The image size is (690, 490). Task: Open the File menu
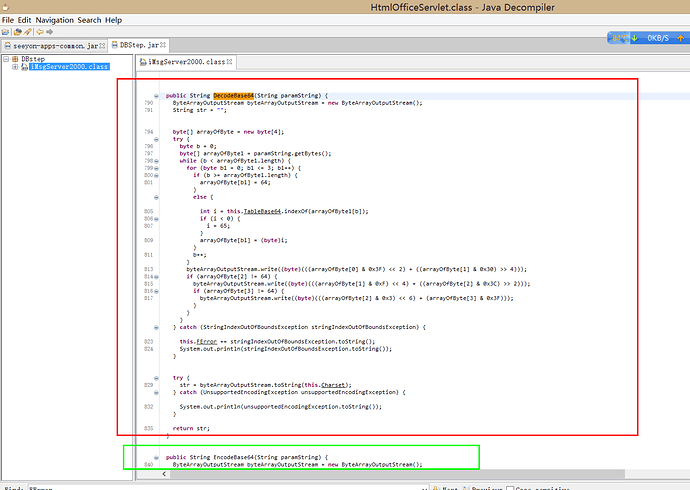[9, 20]
